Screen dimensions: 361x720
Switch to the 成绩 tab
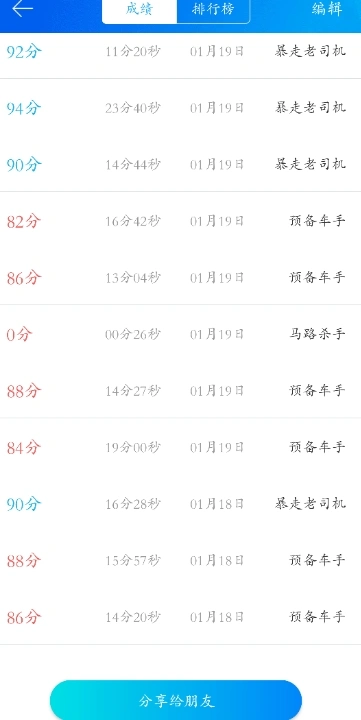pos(139,10)
